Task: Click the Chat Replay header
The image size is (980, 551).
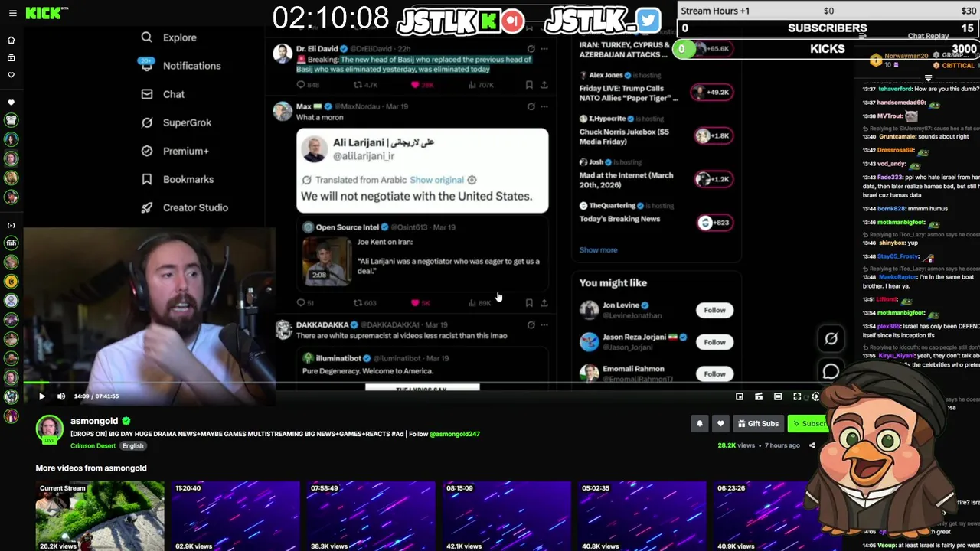Action: [x=928, y=36]
